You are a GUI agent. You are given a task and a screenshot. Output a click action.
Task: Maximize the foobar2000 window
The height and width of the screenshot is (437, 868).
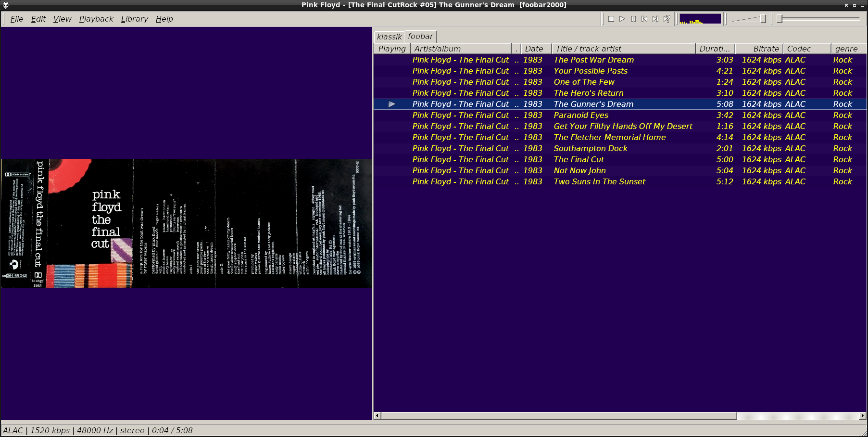855,5
